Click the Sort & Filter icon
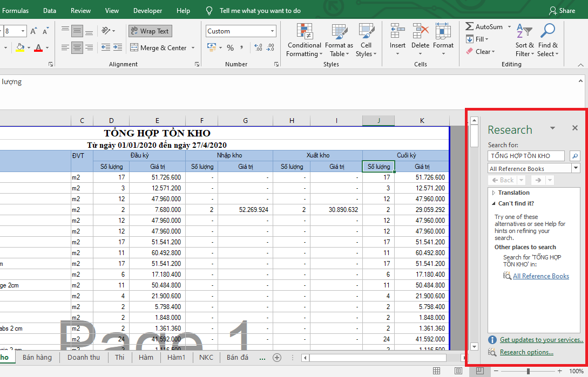This screenshot has height=377, width=588. 524,31
